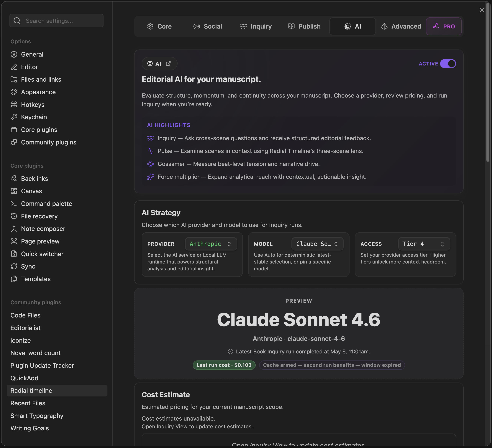Click the Core plugins box icon
Image resolution: width=492 pixels, height=448 pixels.
tap(14, 130)
